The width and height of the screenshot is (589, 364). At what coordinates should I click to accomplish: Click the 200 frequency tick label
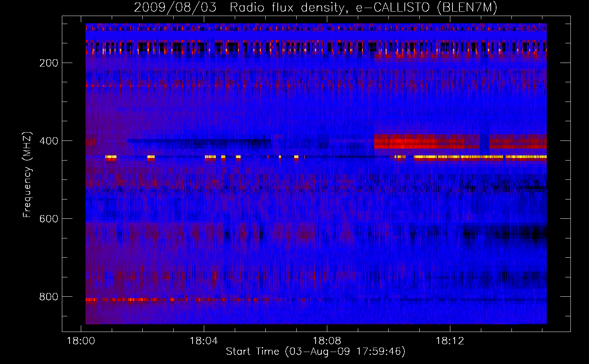coord(49,63)
